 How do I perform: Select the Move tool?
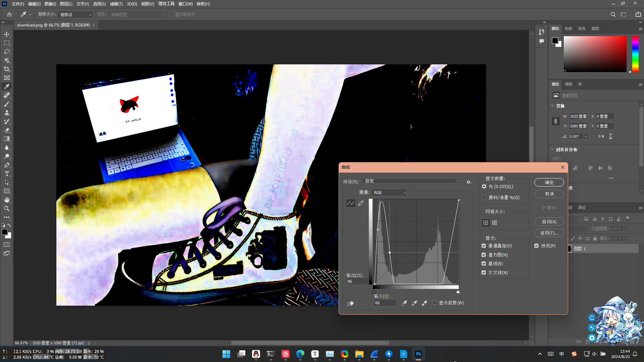[7, 34]
